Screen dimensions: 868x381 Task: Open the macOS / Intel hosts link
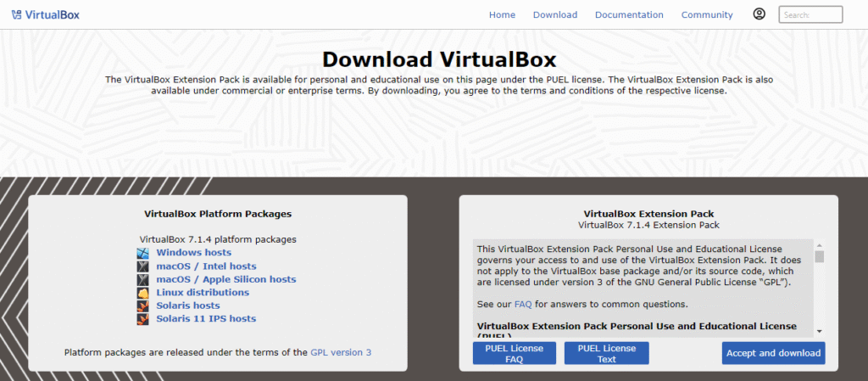point(207,266)
